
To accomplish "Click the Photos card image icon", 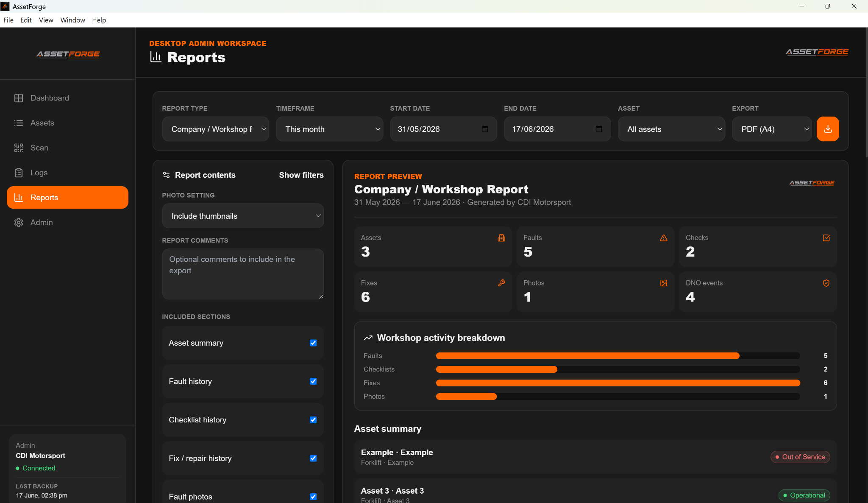I will pyautogui.click(x=664, y=283).
